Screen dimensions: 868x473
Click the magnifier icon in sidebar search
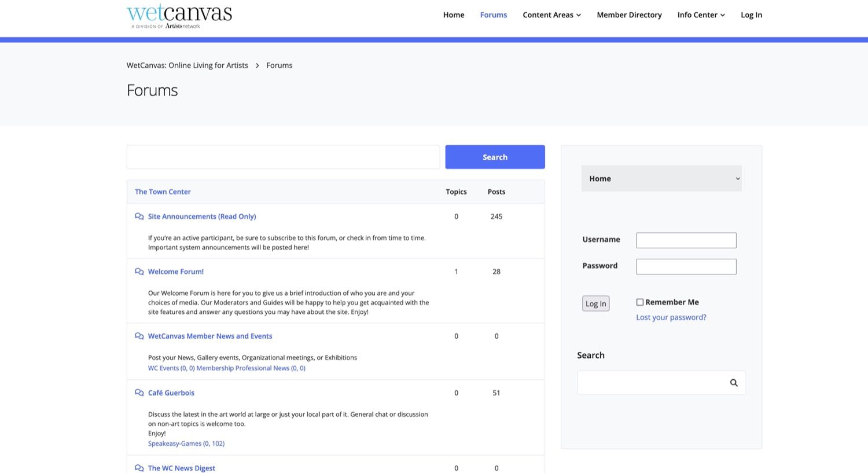pyautogui.click(x=734, y=383)
